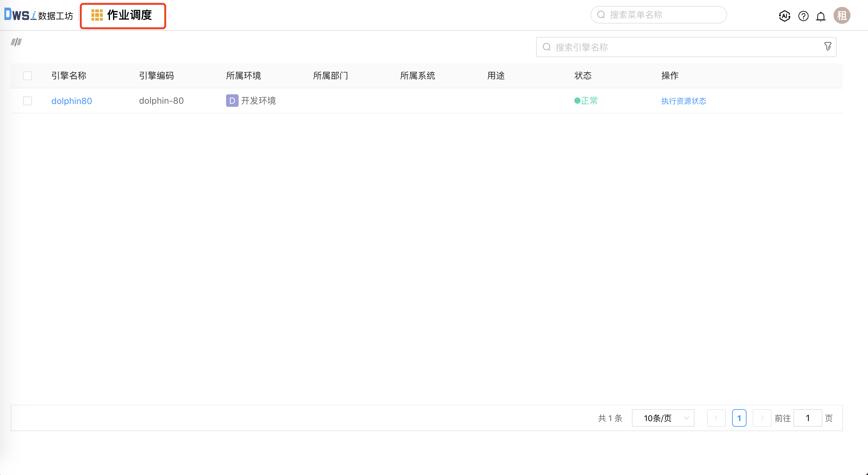Open the notification bell
Screen dimensions: 868x475
(x=821, y=16)
